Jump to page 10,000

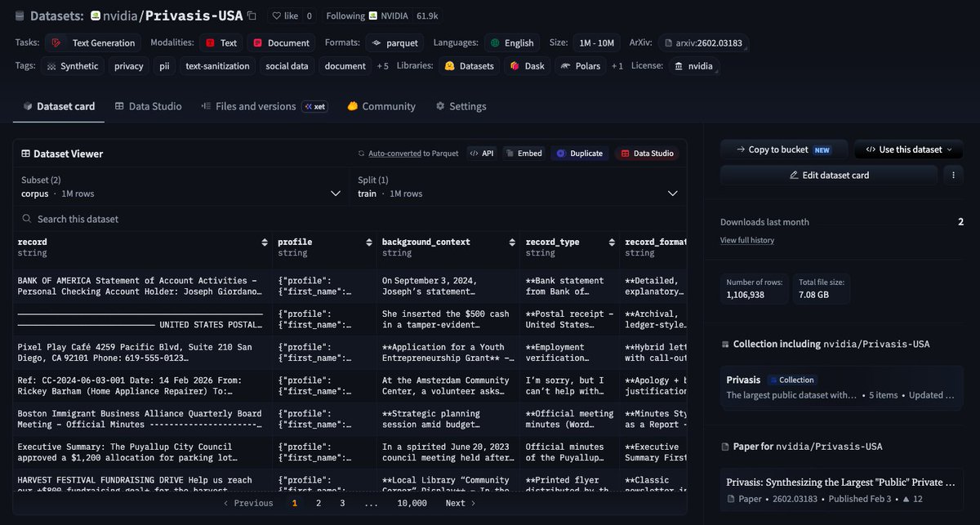coord(412,503)
